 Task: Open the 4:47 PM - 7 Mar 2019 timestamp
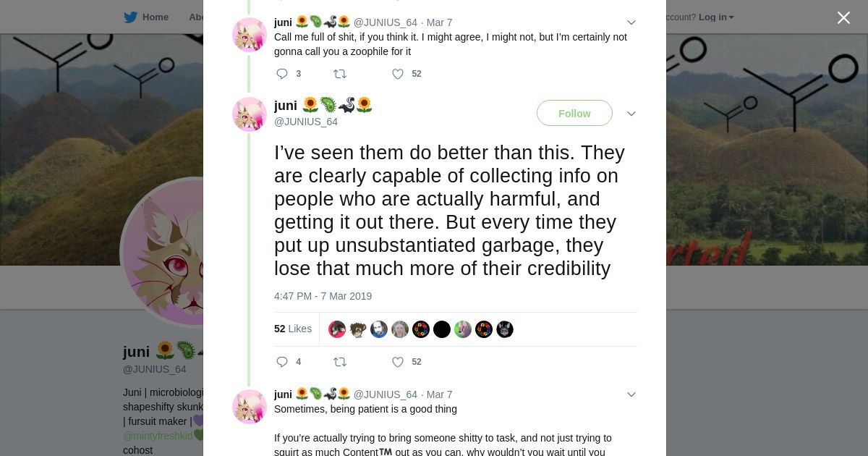point(323,296)
